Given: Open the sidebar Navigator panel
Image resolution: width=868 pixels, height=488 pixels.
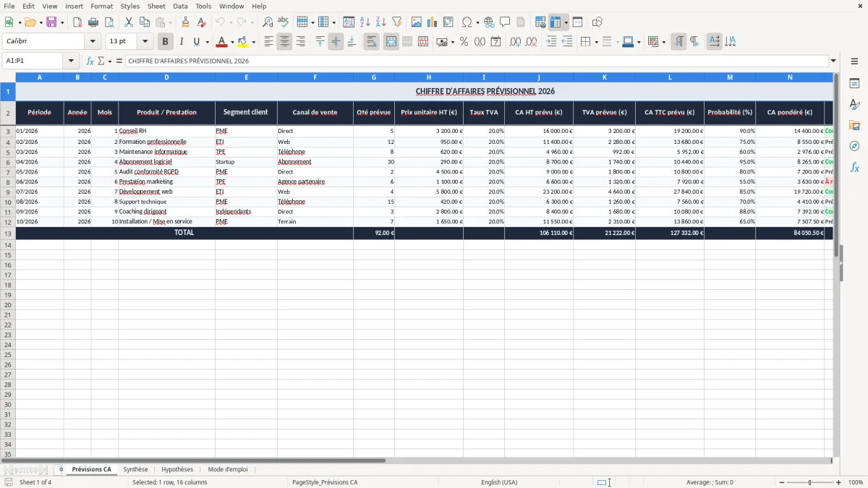Looking at the screenshot, I should click(x=855, y=147).
